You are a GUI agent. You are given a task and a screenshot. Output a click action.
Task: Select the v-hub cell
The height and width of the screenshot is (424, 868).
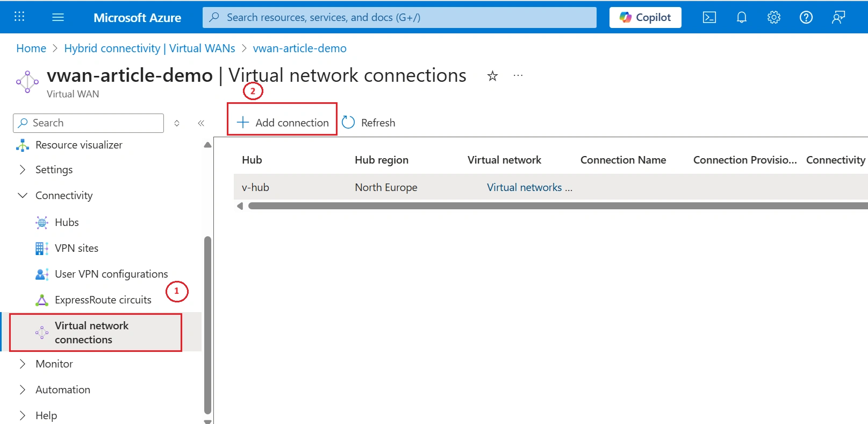pos(255,187)
